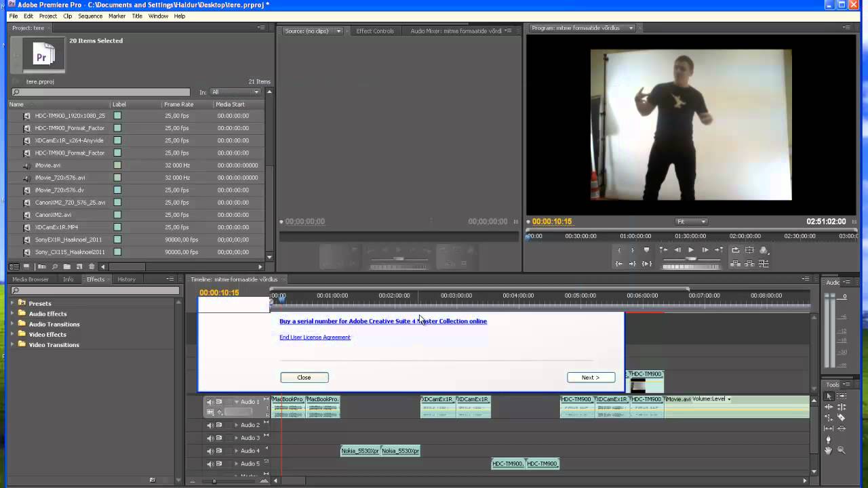Step back one frame in program monitor
868x488 pixels.
(677, 250)
